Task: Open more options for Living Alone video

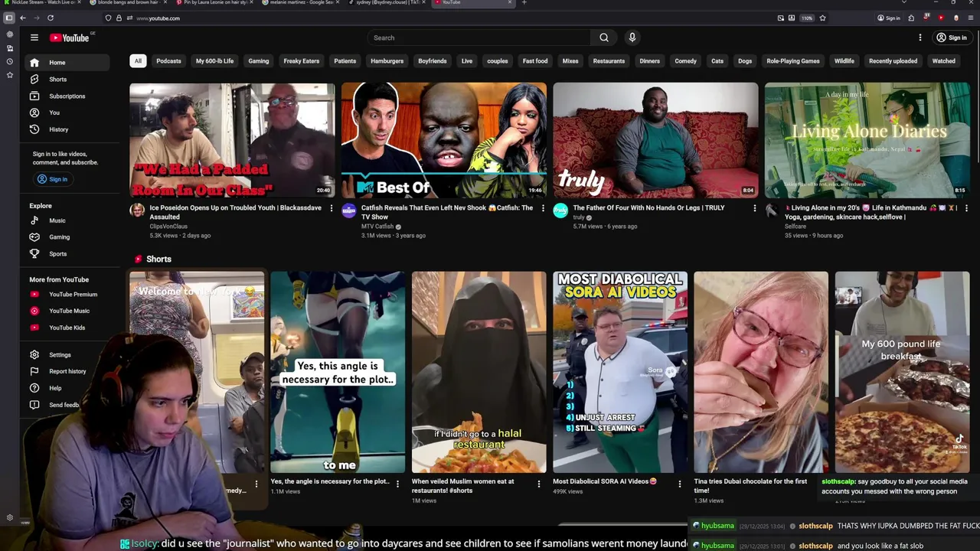Action: click(966, 208)
